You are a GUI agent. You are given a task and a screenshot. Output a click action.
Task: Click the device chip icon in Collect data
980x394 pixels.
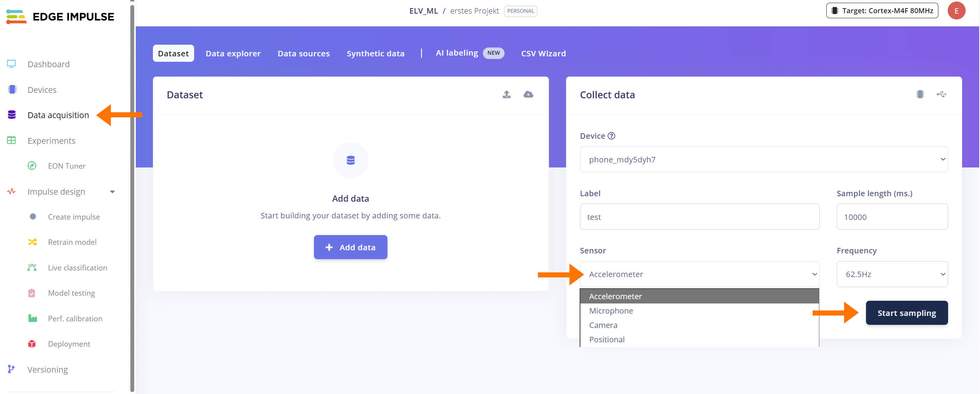coord(920,94)
